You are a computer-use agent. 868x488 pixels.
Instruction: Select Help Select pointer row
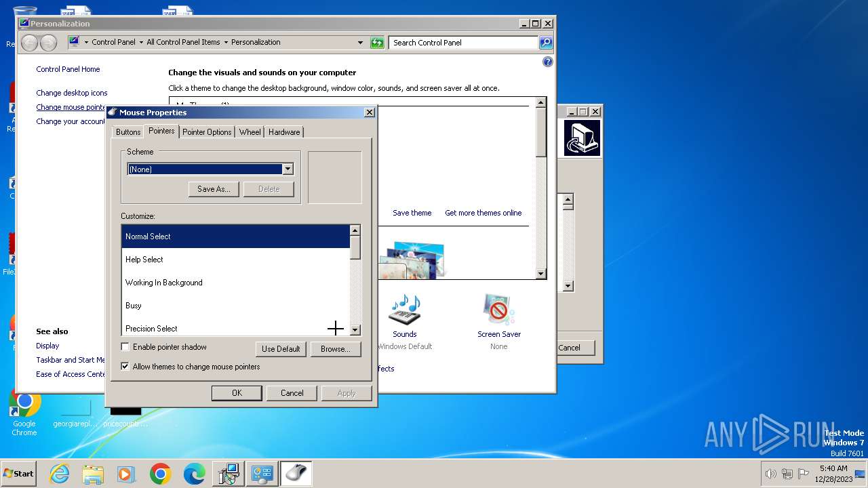(x=235, y=260)
